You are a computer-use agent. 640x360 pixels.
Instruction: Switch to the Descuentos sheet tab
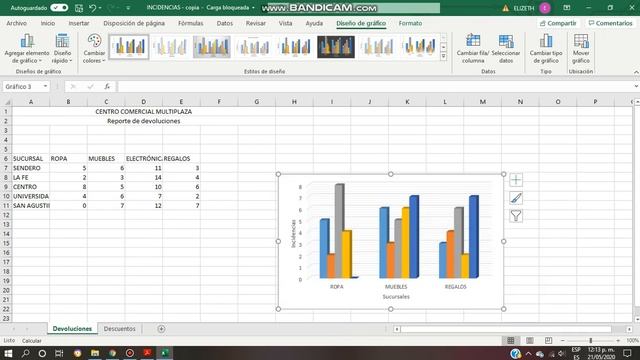point(119,329)
